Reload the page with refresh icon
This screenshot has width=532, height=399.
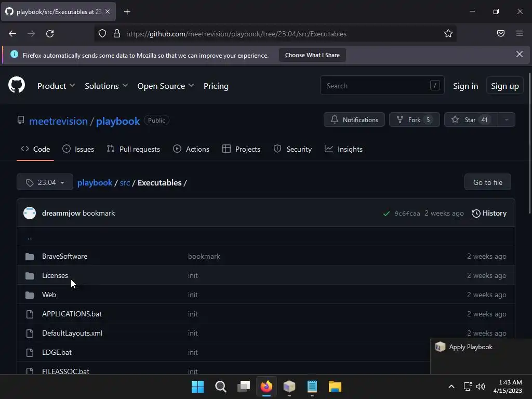pos(50,34)
